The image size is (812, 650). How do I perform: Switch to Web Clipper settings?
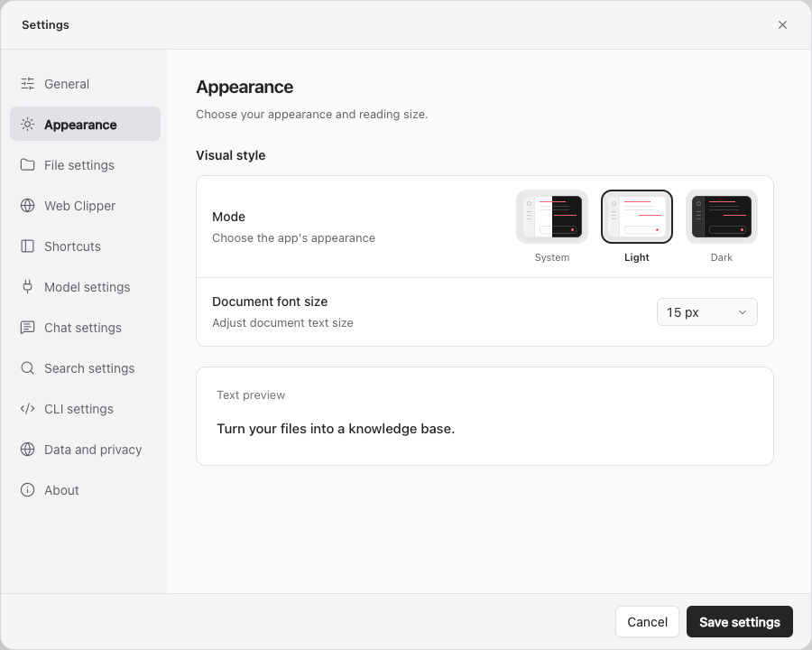[86, 205]
